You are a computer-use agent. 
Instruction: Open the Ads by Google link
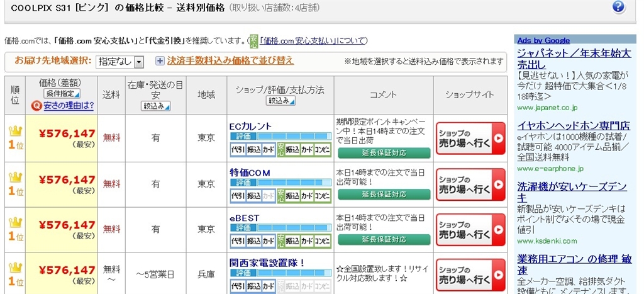click(543, 40)
